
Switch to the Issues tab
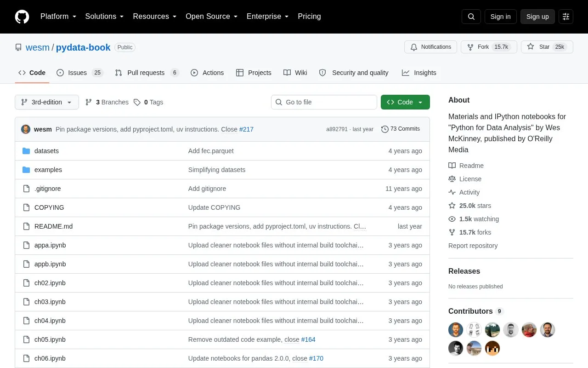80,73
